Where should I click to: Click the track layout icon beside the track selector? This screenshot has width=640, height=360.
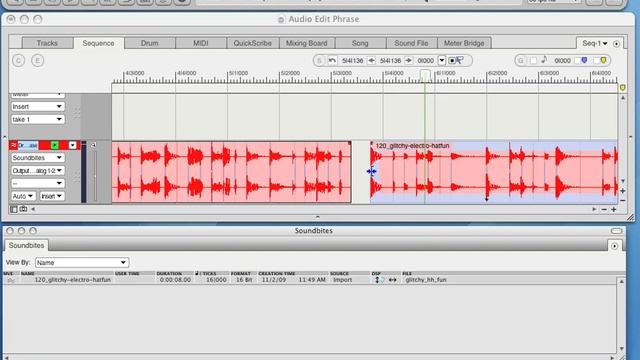23,209
